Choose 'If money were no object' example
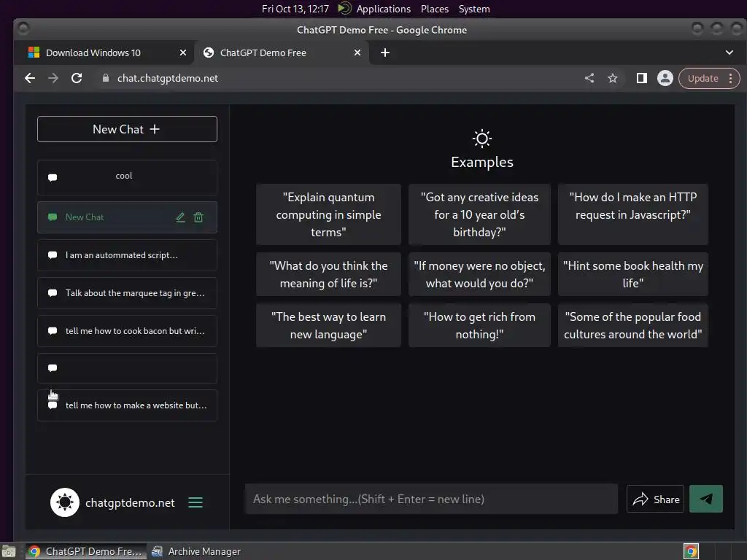 click(x=479, y=274)
